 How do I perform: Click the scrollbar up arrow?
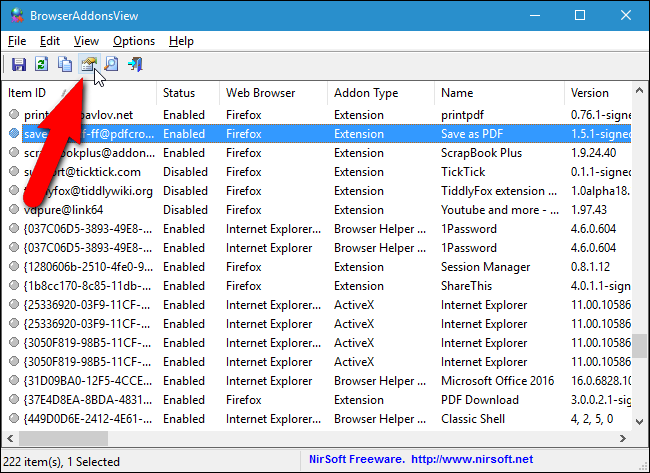pos(640,92)
